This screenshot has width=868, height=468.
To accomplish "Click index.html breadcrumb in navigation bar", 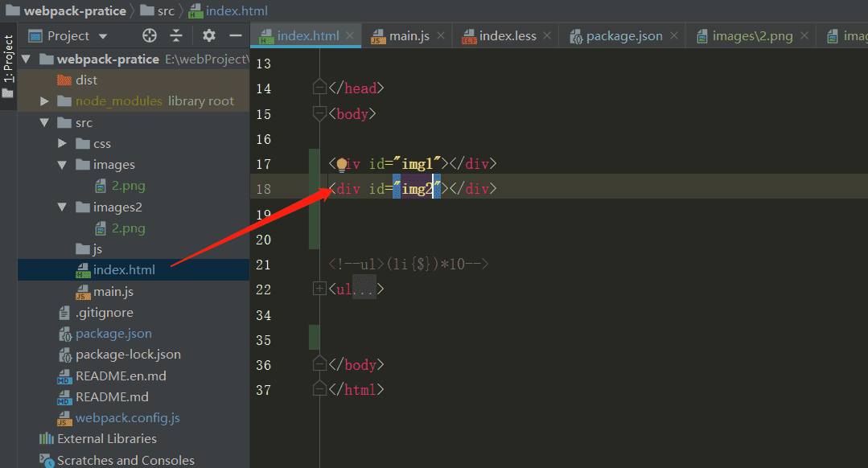I will point(228,10).
